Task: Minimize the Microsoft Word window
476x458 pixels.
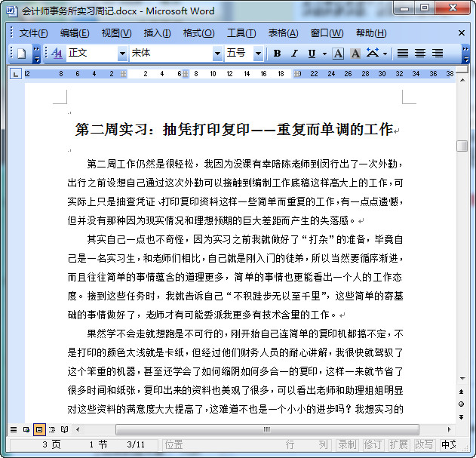Action: [404, 8]
